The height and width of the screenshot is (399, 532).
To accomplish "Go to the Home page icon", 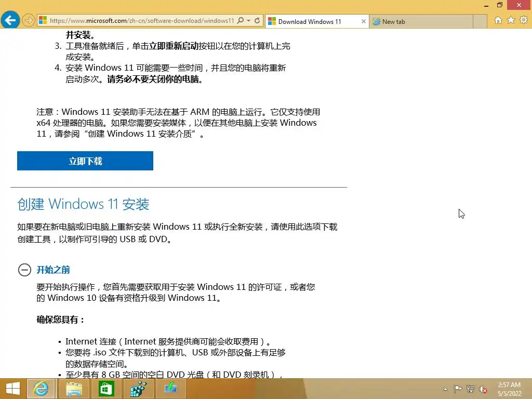I will 498,20.
